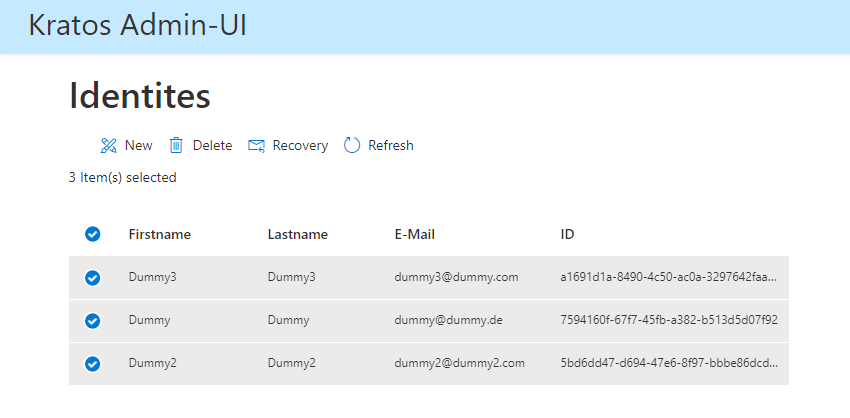Click the Refresh circular arrow icon
Image resolution: width=850 pixels, height=418 pixels.
352,145
